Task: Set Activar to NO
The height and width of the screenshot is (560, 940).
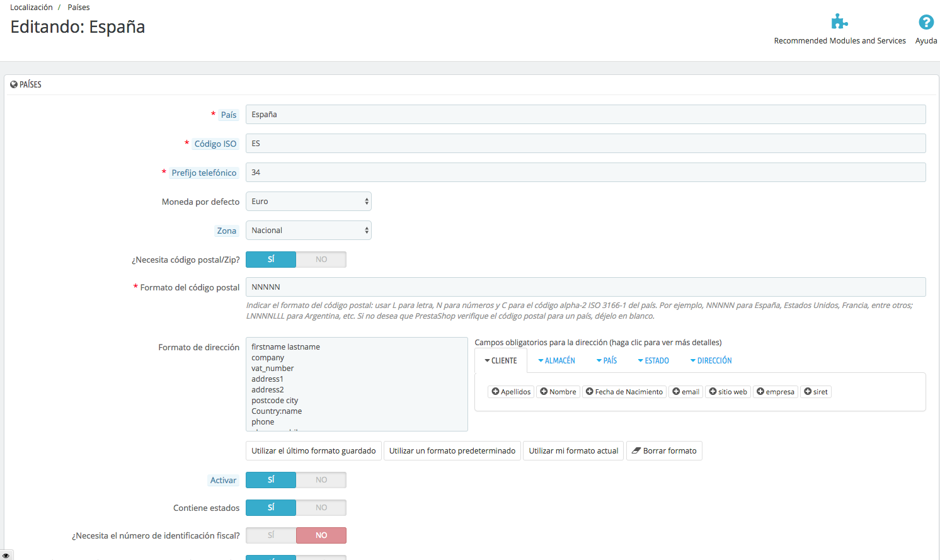Action: (321, 480)
